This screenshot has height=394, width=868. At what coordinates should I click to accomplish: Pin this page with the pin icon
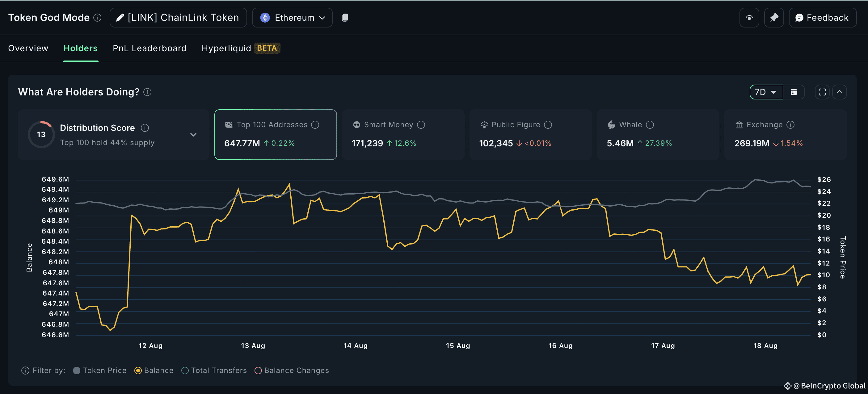pyautogui.click(x=774, y=18)
